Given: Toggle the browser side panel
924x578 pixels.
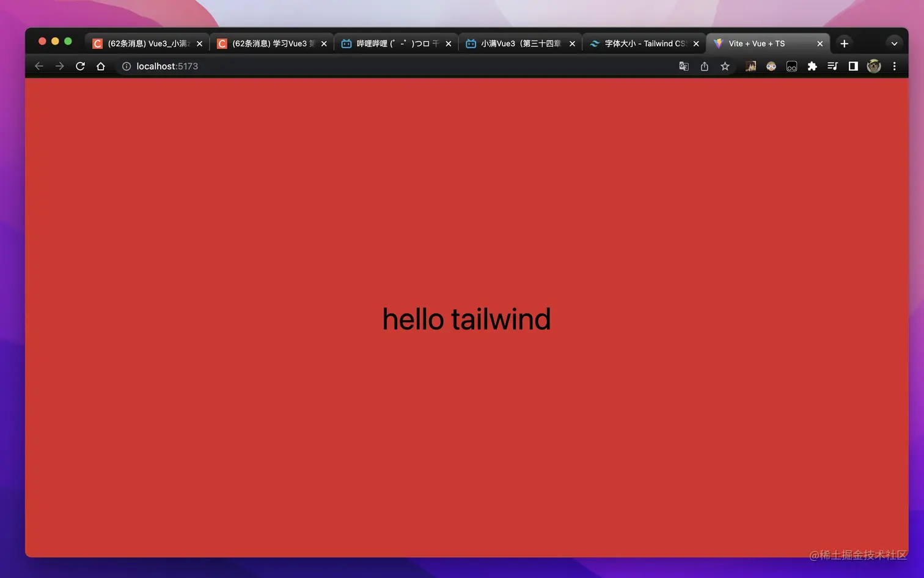Looking at the screenshot, I should click(x=853, y=66).
